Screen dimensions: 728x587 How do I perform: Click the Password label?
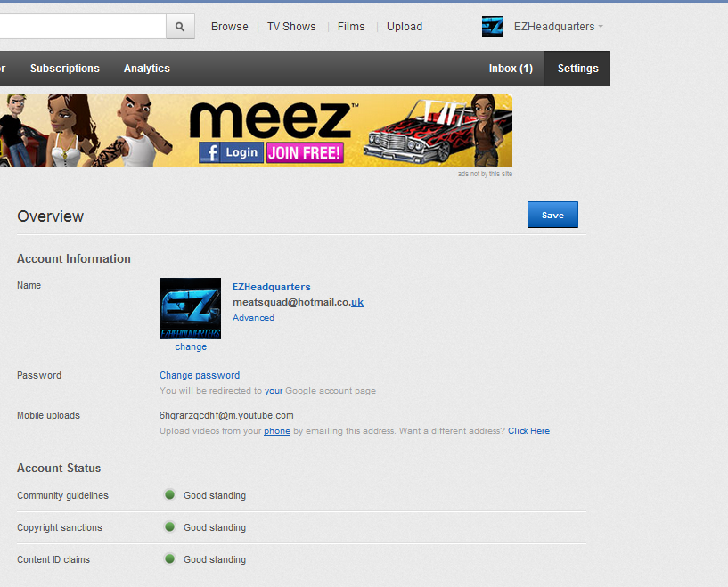coord(39,375)
